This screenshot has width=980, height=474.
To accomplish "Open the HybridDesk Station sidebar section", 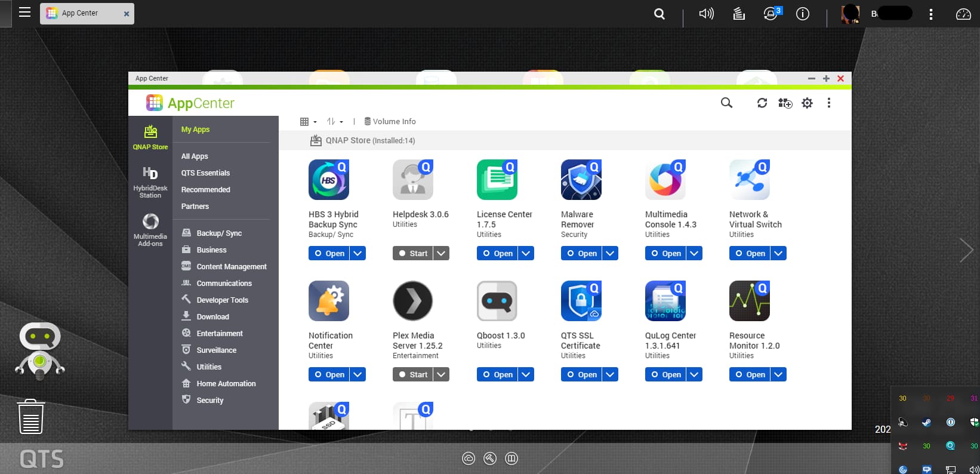I will coord(150,182).
